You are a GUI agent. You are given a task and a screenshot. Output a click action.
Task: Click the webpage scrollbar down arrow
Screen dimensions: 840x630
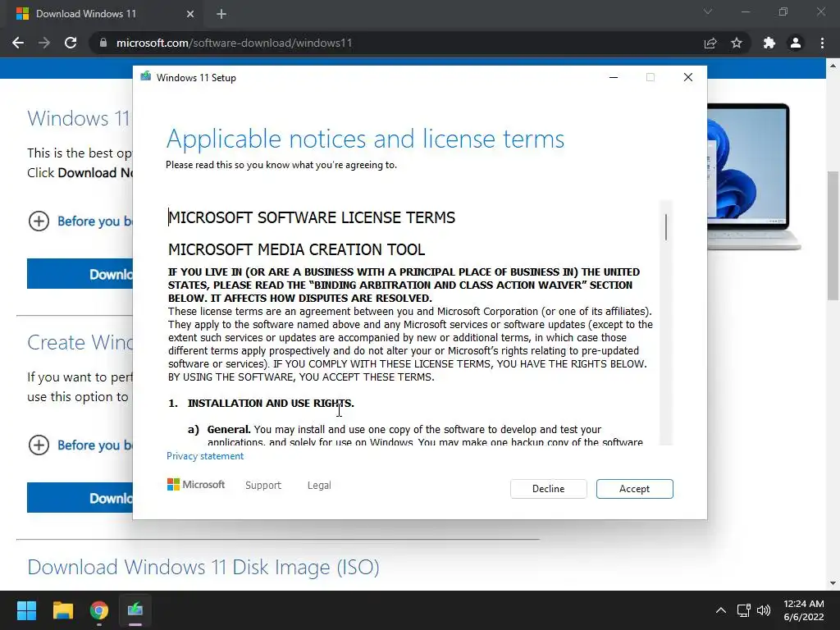click(833, 583)
